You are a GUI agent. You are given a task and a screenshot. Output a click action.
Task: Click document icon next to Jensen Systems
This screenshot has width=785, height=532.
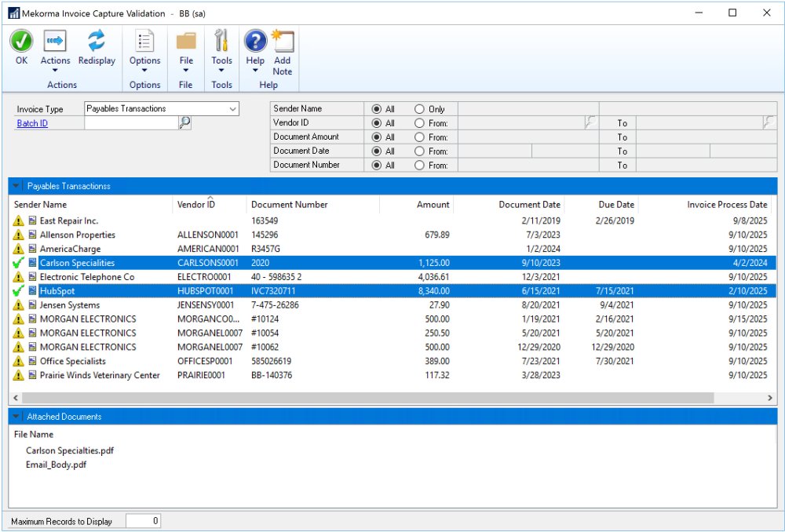(x=33, y=305)
